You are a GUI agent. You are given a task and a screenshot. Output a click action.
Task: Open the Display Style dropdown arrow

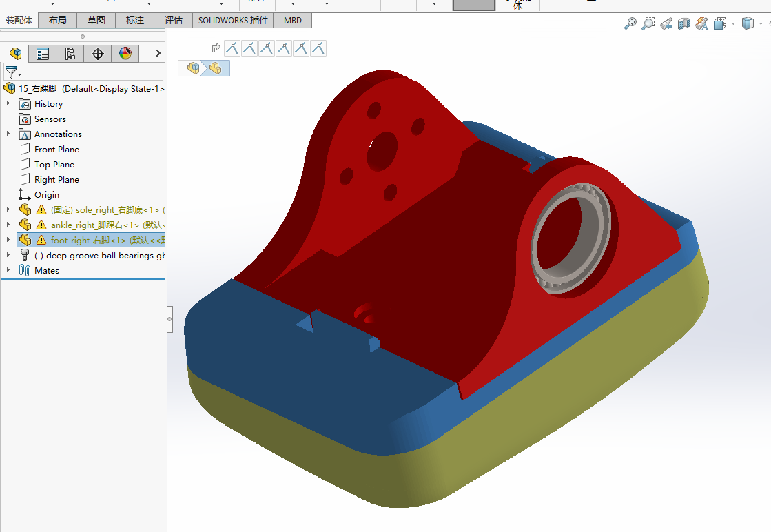pos(761,23)
